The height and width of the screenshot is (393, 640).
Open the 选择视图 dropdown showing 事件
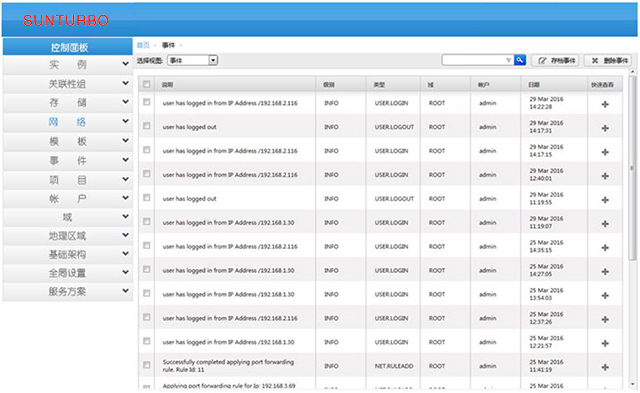coord(192,60)
